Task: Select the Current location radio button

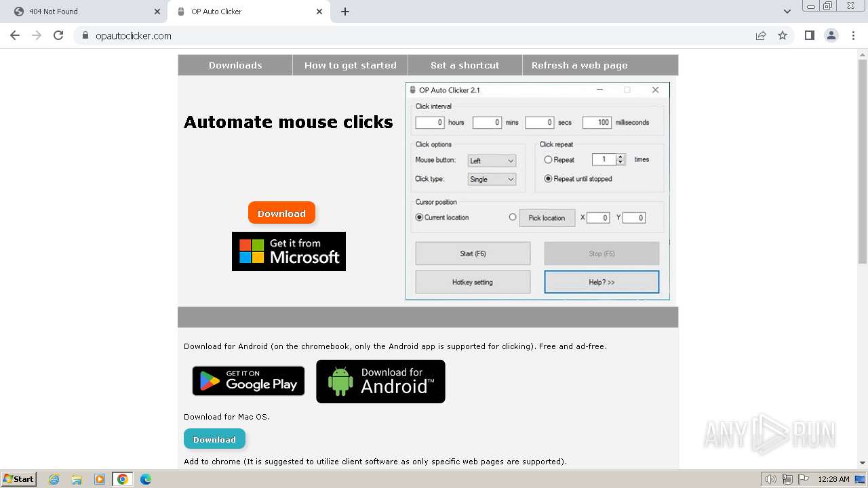Action: 419,218
